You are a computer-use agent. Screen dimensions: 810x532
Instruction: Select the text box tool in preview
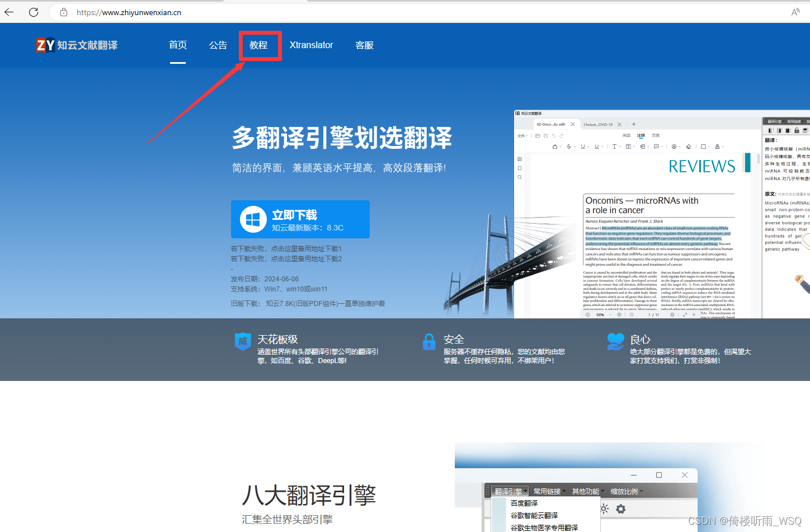(628, 147)
